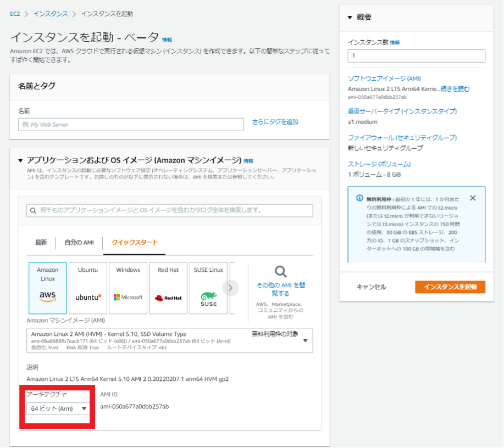Click the a1.medium instance type text
The image size is (504, 448).
coord(362,122)
